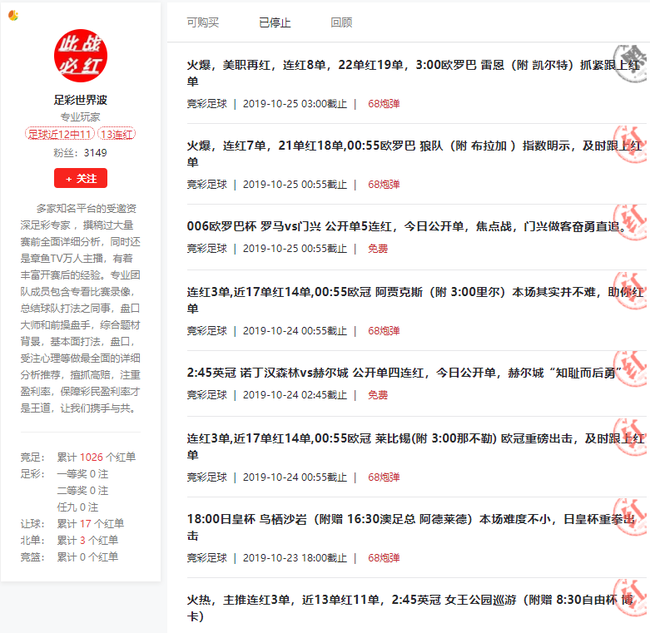
Task: Switch to the 回顾 tab
Action: [341, 22]
